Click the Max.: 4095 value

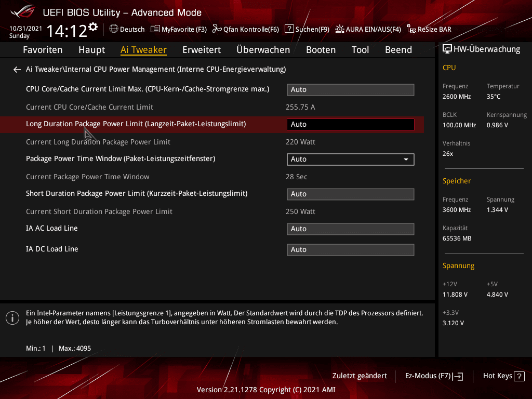coord(75,349)
